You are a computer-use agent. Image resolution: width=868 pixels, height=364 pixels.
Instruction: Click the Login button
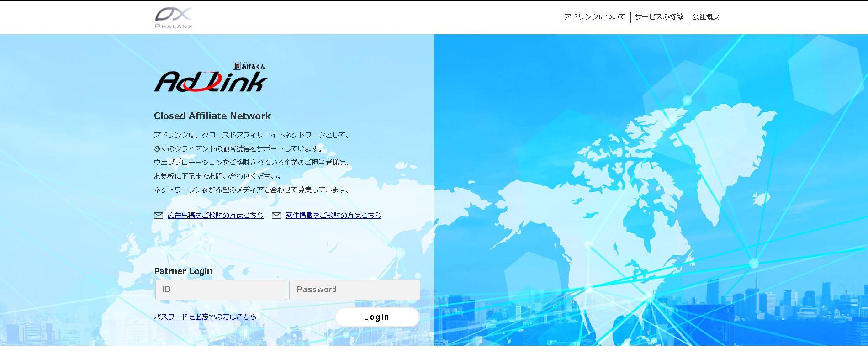[377, 317]
